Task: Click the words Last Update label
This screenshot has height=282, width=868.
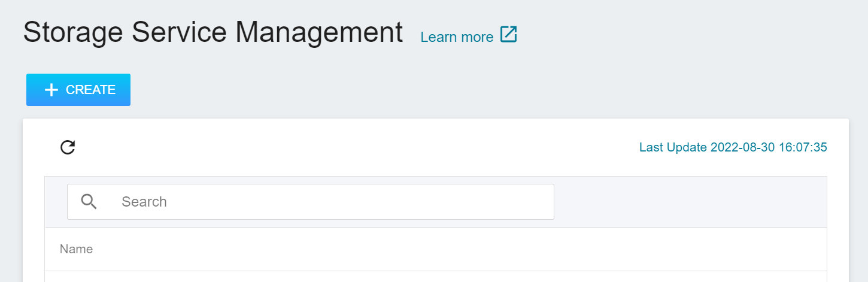Action: pyautogui.click(x=673, y=147)
